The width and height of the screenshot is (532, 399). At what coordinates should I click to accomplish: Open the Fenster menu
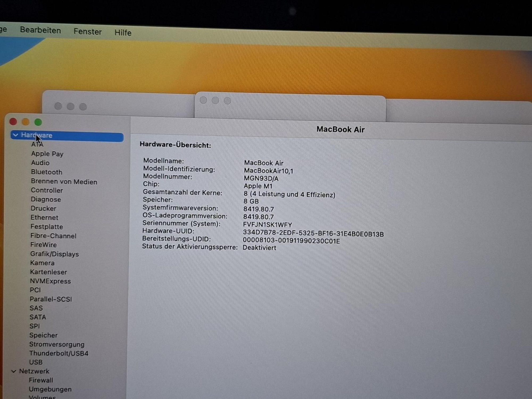pos(88,31)
